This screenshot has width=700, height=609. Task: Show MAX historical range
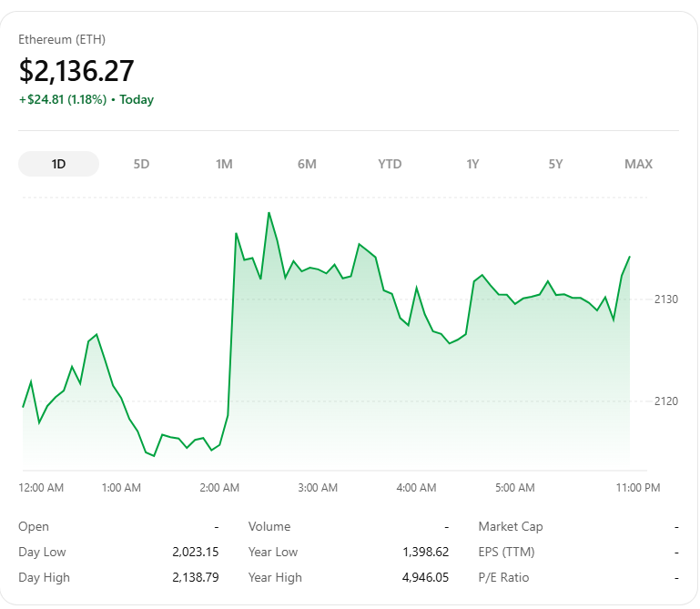pyautogui.click(x=638, y=164)
